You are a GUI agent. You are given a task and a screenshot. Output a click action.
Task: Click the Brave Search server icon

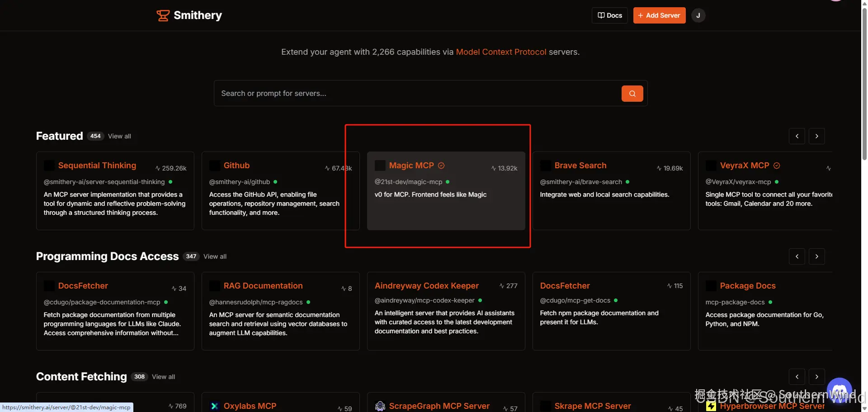pyautogui.click(x=545, y=166)
